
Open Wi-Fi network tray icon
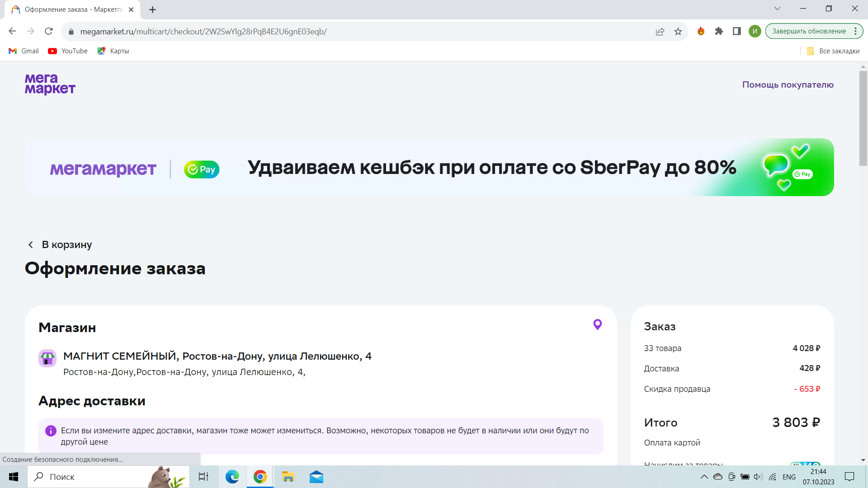(773, 477)
